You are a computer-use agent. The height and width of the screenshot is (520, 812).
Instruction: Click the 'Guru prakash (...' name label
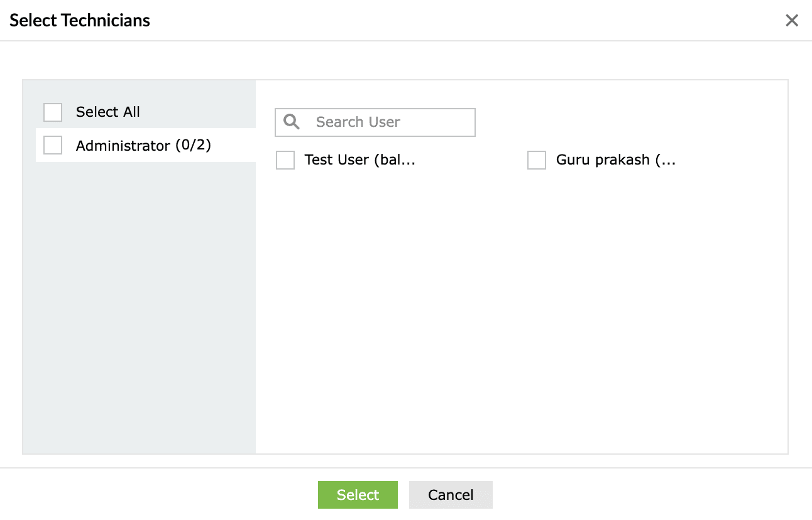615,160
